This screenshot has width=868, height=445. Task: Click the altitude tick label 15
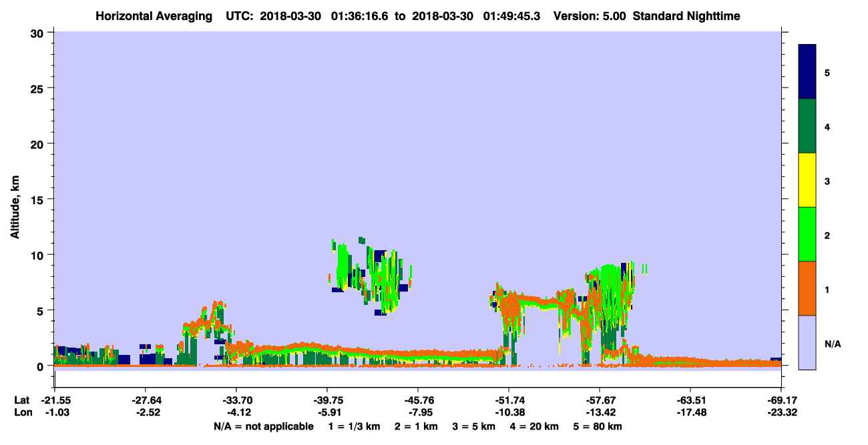pyautogui.click(x=39, y=199)
